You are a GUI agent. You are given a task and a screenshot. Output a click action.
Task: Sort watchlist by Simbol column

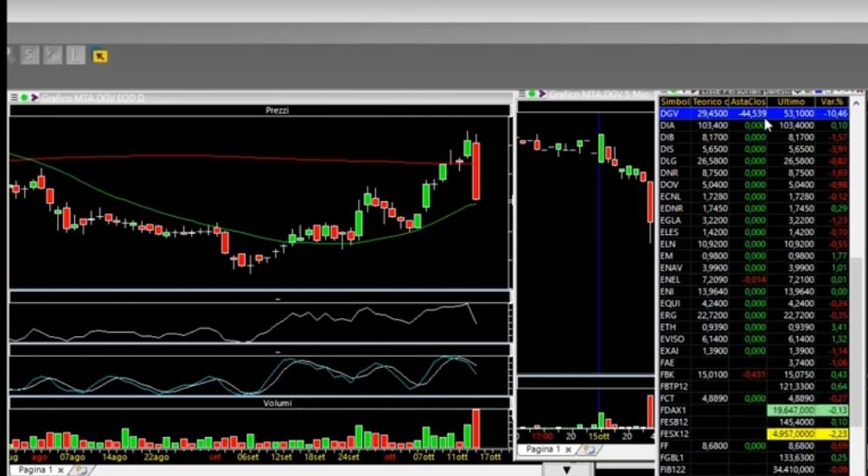tap(675, 102)
